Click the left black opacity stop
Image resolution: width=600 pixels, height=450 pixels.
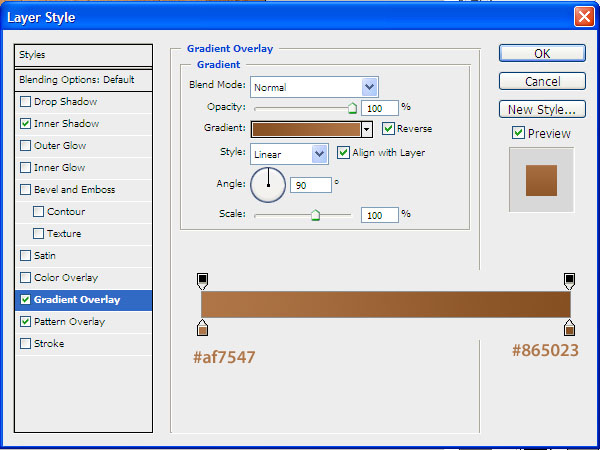[x=203, y=280]
